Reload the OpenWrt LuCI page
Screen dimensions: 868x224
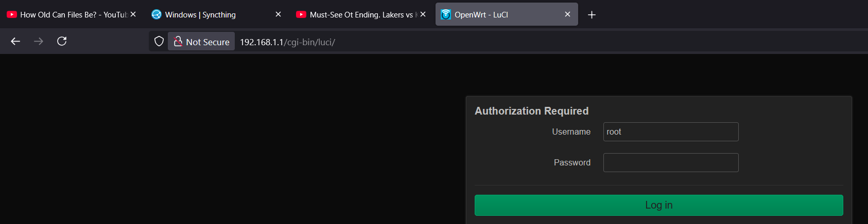click(x=62, y=42)
